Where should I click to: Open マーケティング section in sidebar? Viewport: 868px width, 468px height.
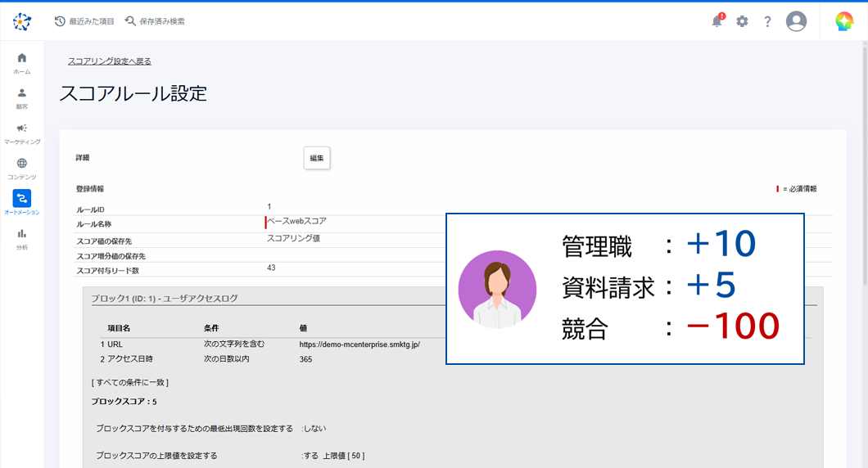point(22,133)
